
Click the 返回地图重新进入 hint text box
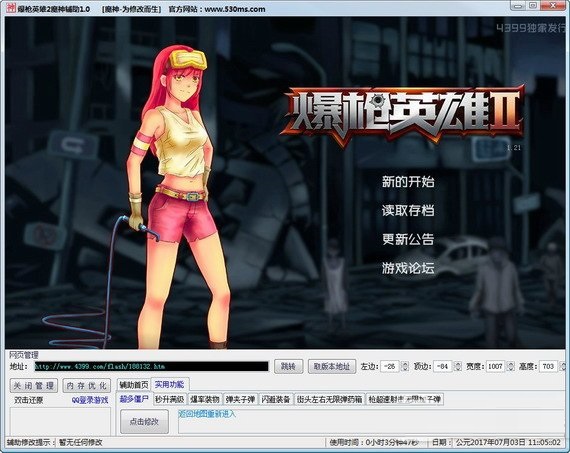click(x=371, y=421)
